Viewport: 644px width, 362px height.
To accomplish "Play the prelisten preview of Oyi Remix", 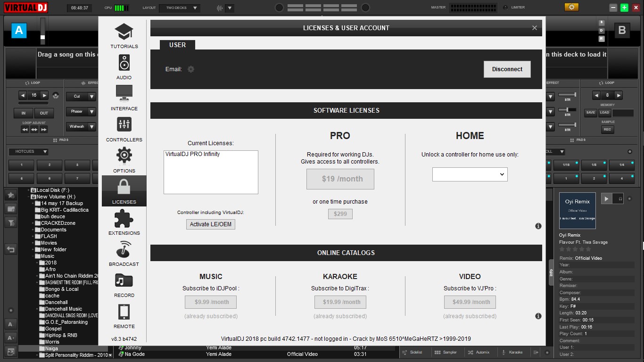I will coord(607,199).
